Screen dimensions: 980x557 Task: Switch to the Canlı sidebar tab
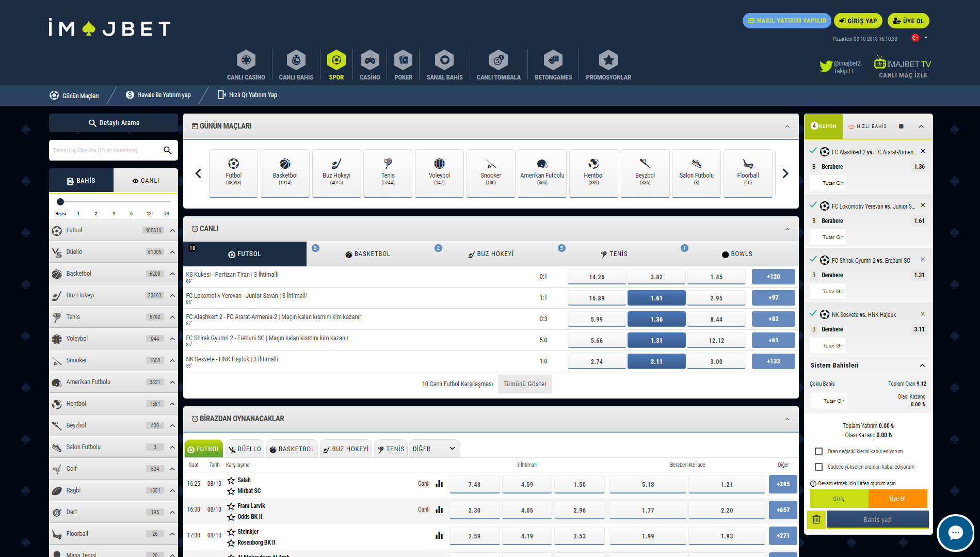coord(146,181)
